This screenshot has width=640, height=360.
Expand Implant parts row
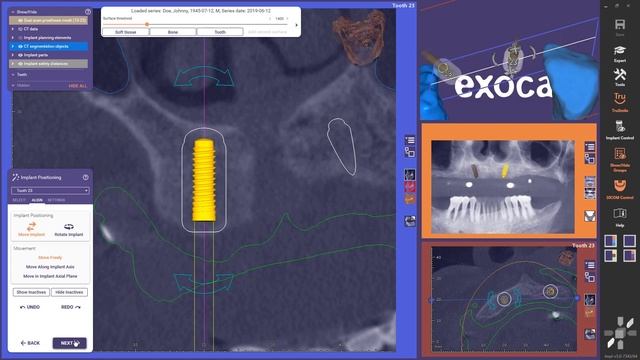click(13, 55)
